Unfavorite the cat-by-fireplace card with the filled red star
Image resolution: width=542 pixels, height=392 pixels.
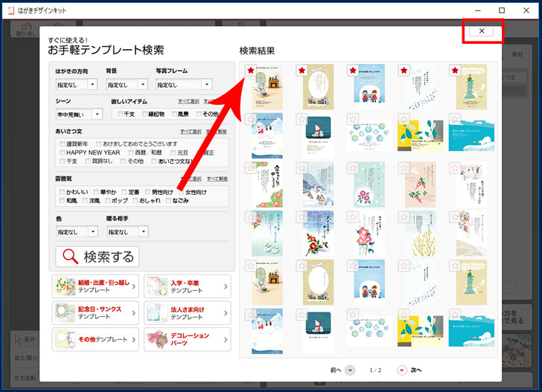point(251,71)
